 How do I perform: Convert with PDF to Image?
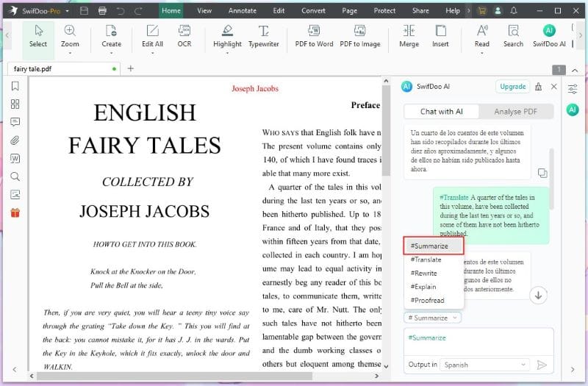[x=360, y=36]
